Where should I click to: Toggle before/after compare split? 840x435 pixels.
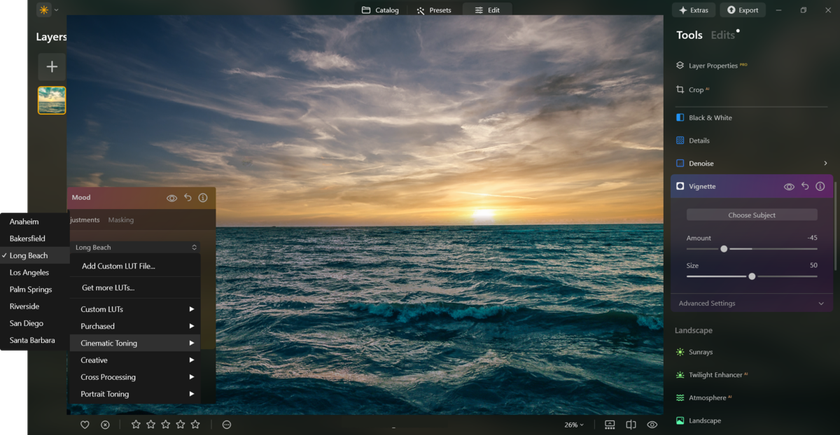coord(631,424)
